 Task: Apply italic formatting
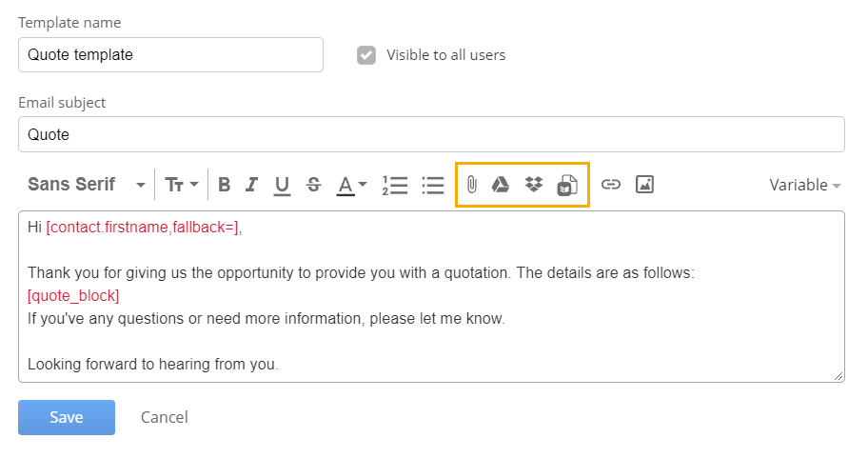click(252, 185)
